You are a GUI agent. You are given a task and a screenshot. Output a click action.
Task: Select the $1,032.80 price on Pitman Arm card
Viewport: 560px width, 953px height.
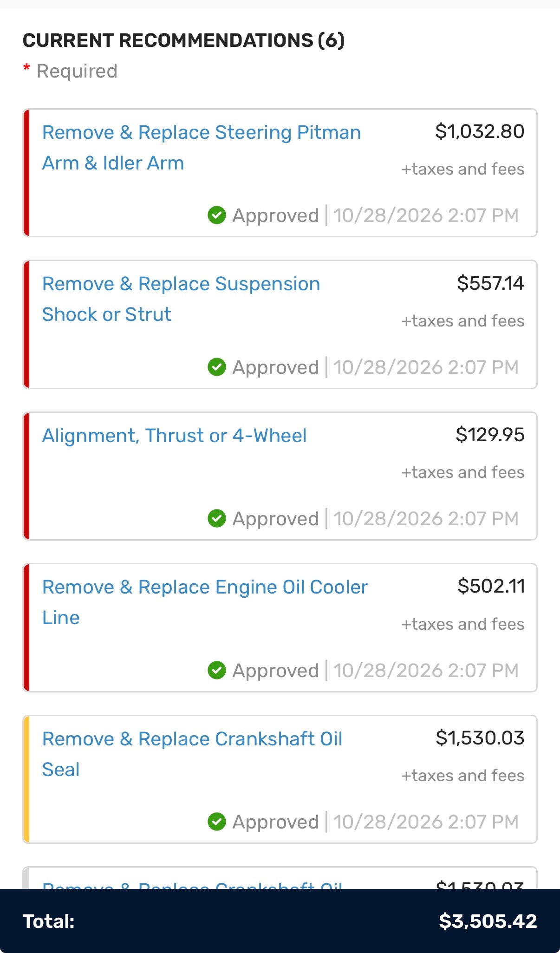point(480,131)
